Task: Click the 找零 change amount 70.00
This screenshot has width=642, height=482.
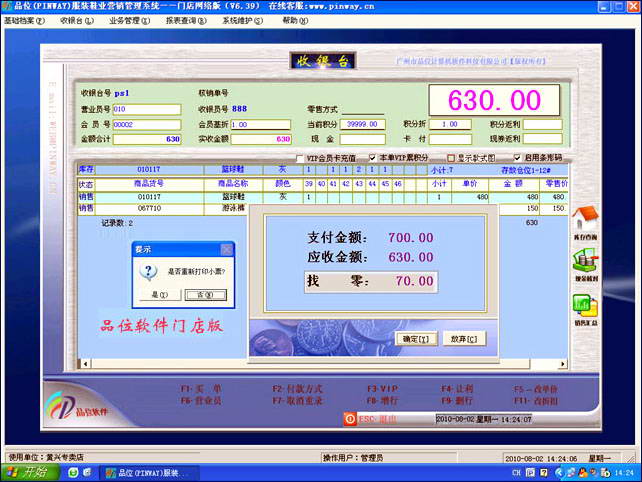Action: (414, 281)
